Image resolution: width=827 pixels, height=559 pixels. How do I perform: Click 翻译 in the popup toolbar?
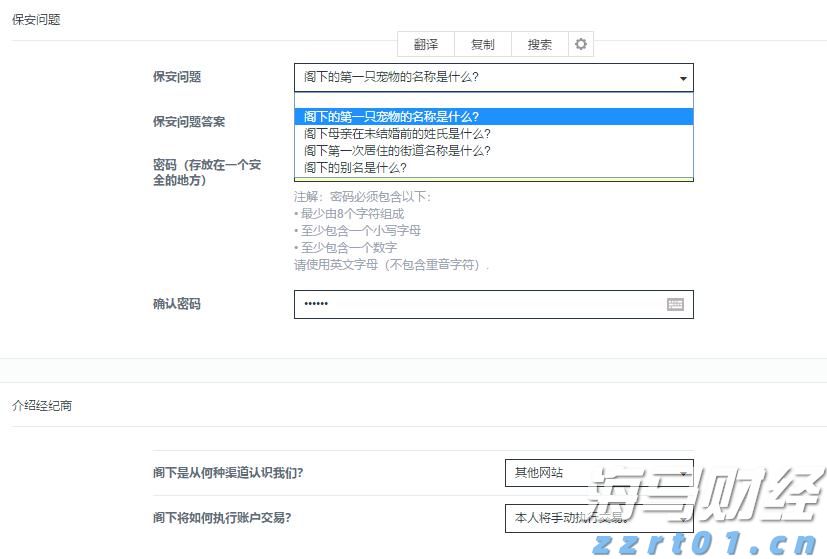point(426,44)
